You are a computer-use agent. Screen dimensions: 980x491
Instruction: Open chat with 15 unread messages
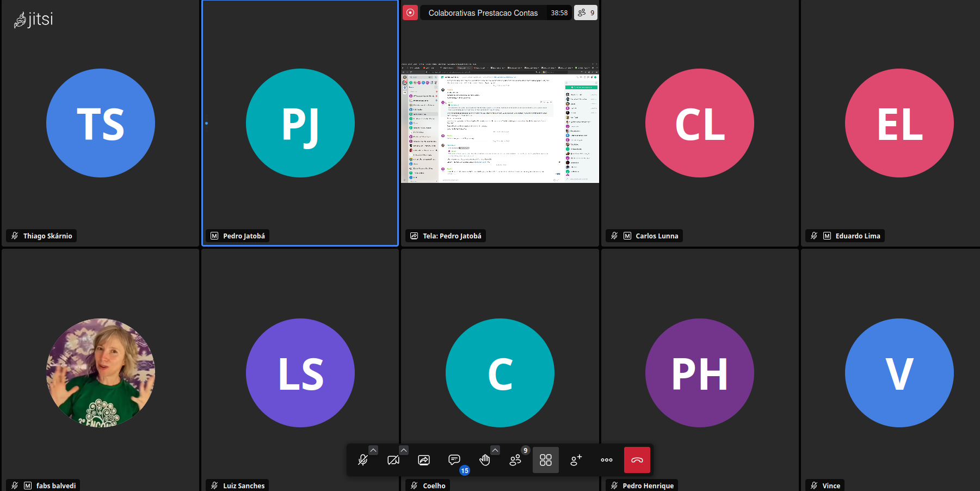[x=454, y=461]
